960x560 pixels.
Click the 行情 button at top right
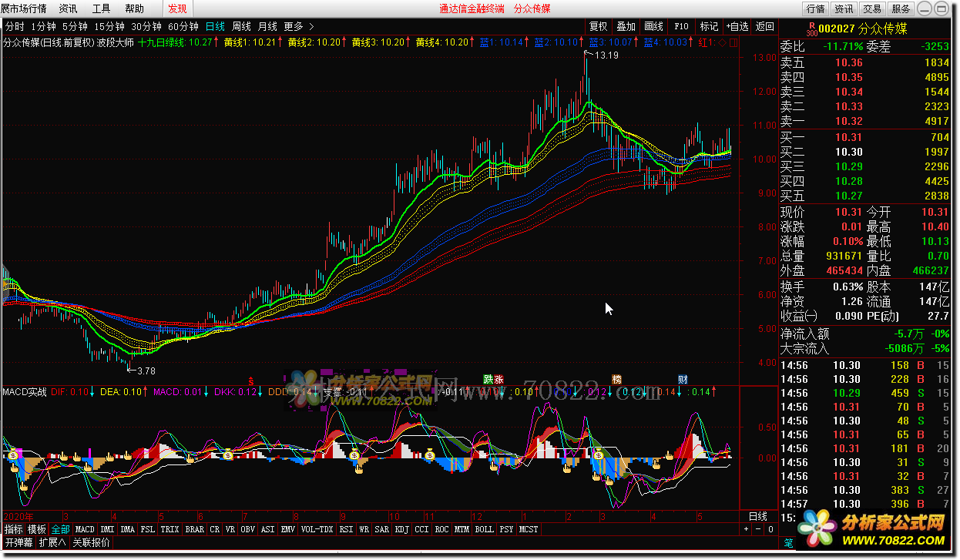point(815,8)
